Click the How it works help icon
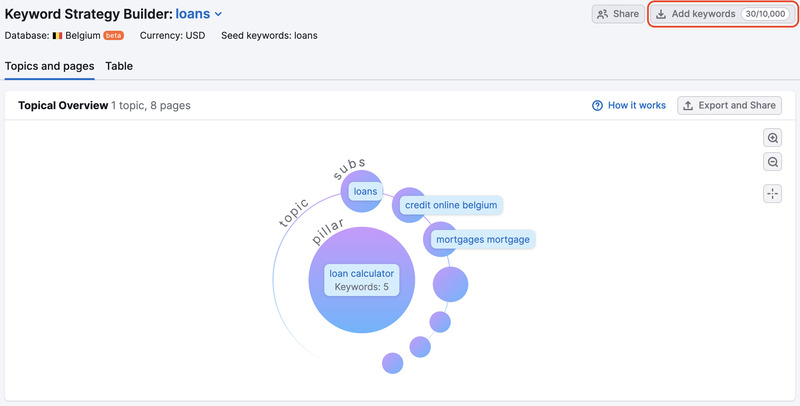 point(597,105)
